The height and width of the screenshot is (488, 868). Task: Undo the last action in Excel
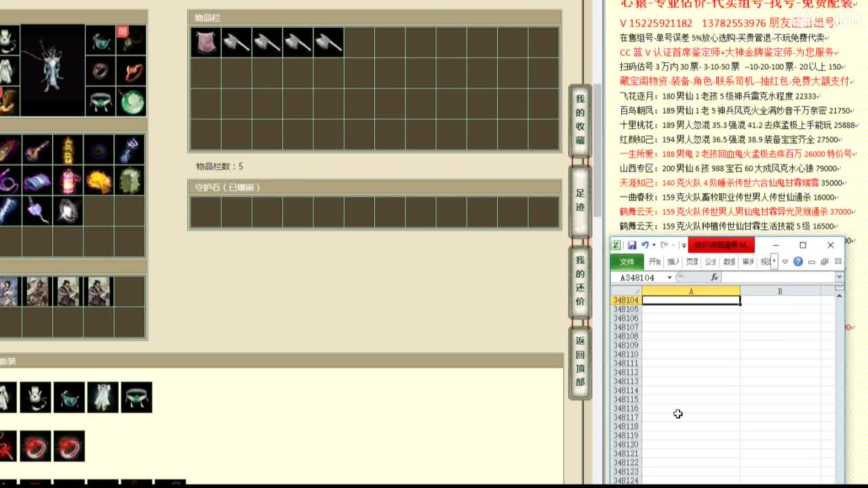[x=645, y=245]
